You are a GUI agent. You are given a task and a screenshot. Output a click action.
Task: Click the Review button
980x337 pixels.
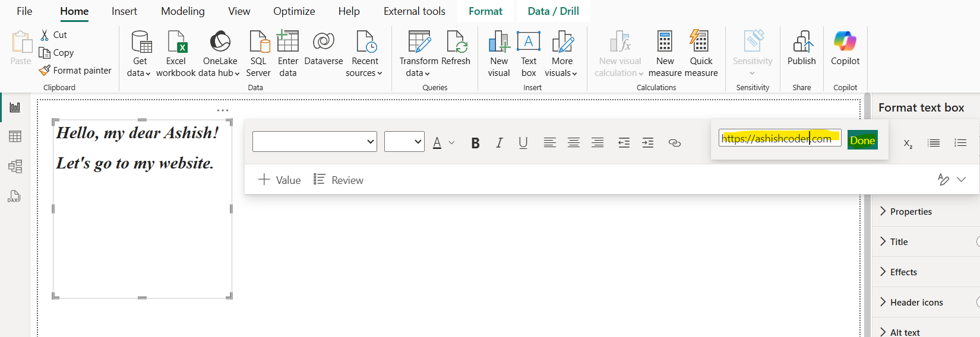point(339,180)
